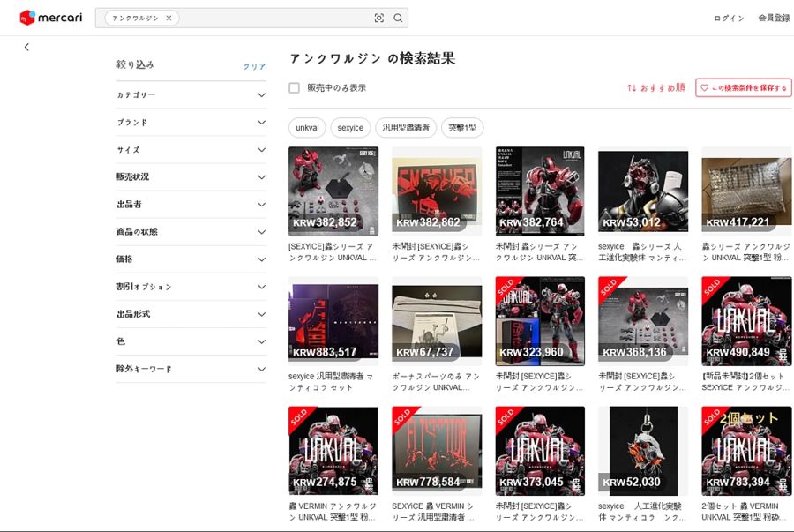The image size is (794, 532).
Task: Click the search input field
Action: point(273,18)
